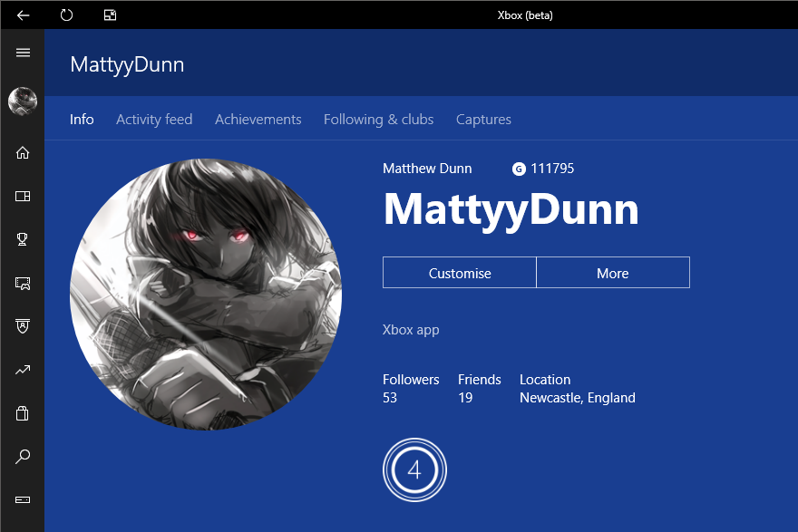Switch to Activity feed tab
This screenshot has height=532, width=798.
pos(154,120)
